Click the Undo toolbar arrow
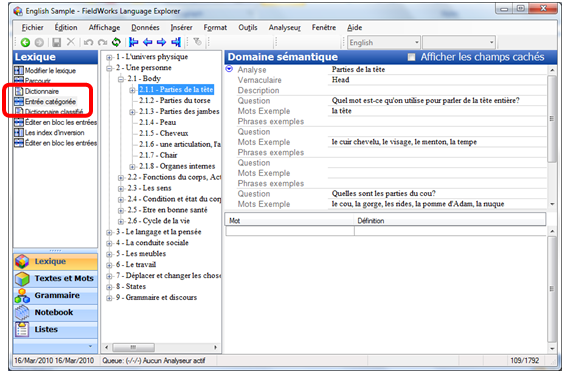 pos(89,43)
